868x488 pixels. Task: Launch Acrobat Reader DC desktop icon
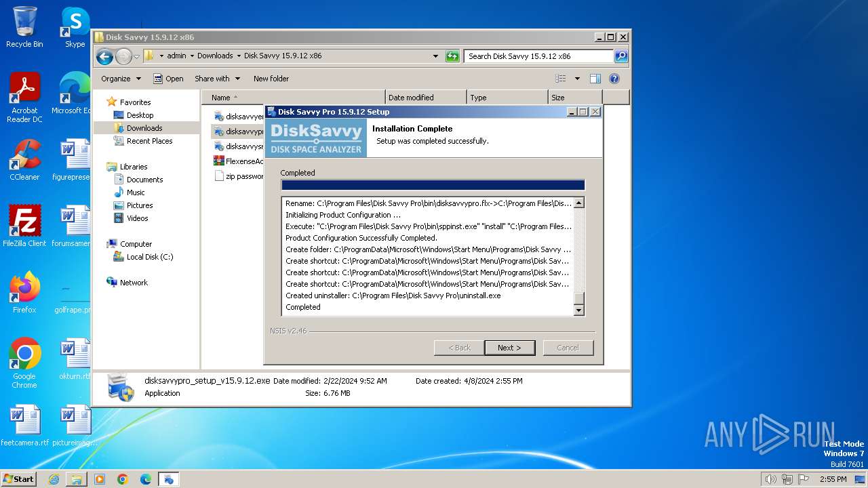24,98
